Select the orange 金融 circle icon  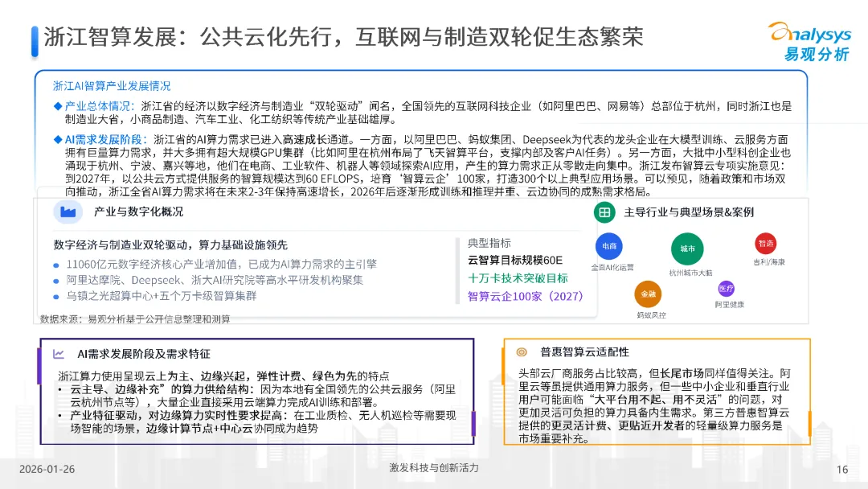tap(648, 294)
